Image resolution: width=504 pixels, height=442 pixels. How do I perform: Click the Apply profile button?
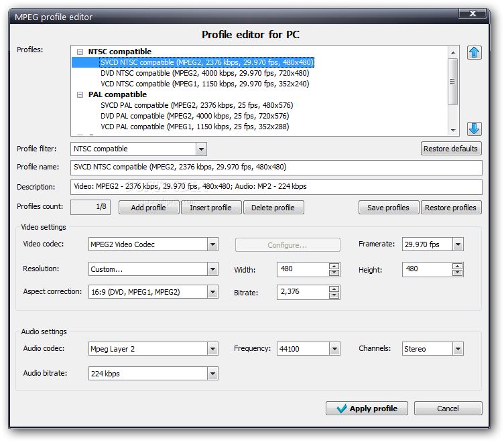click(x=367, y=409)
